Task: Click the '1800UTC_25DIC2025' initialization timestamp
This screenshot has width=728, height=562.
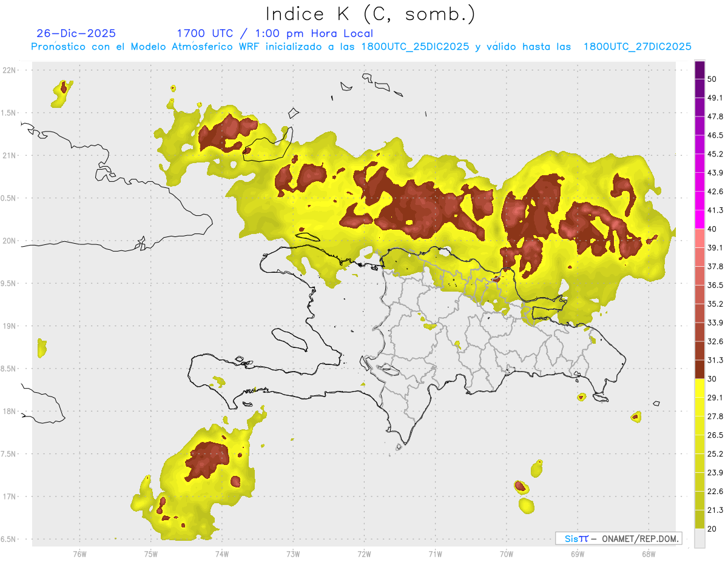Action: 415,47
